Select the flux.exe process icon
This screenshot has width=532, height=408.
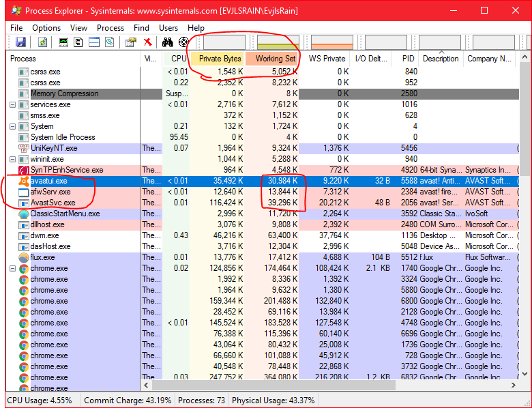tap(24, 257)
